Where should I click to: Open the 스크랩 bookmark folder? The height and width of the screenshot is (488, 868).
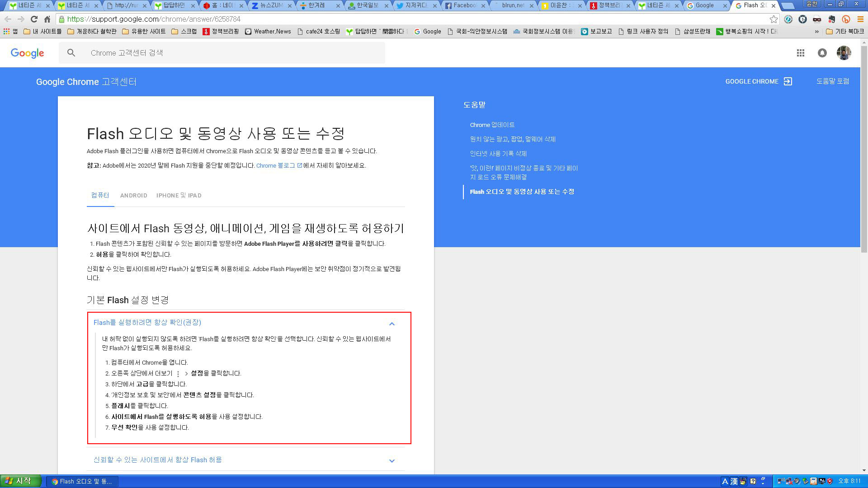click(184, 32)
